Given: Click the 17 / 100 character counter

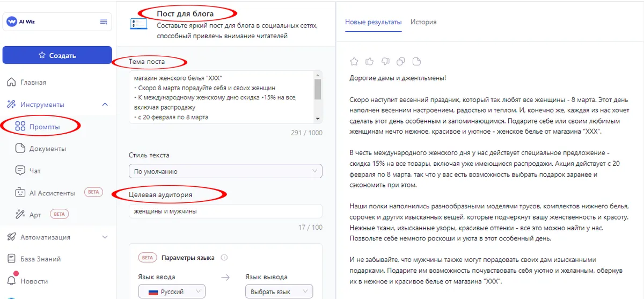Looking at the screenshot, I should [310, 228].
